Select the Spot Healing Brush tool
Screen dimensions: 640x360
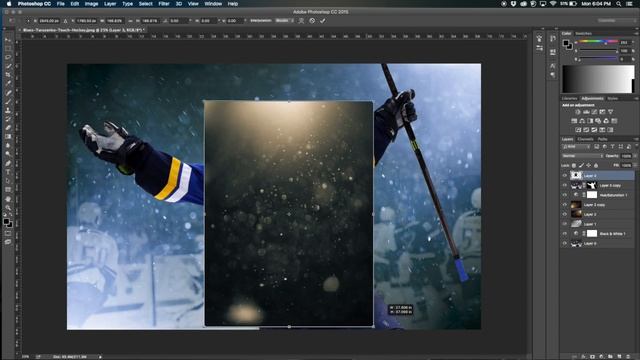(x=8, y=93)
